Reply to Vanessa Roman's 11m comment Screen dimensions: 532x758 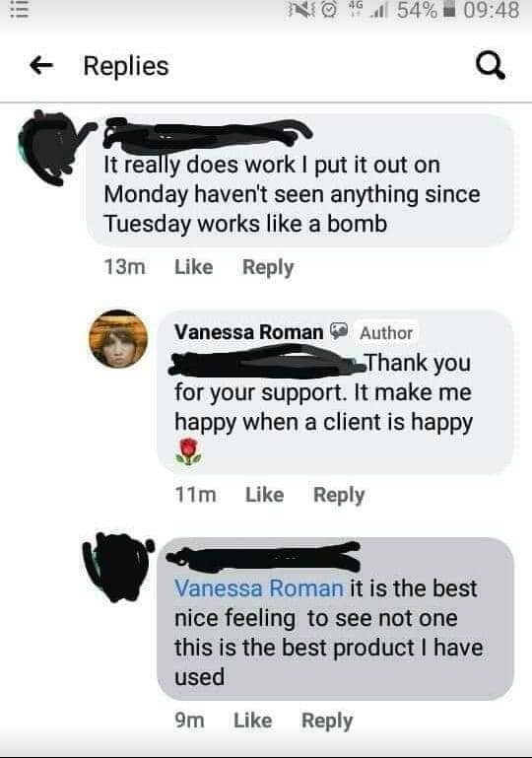(x=339, y=495)
